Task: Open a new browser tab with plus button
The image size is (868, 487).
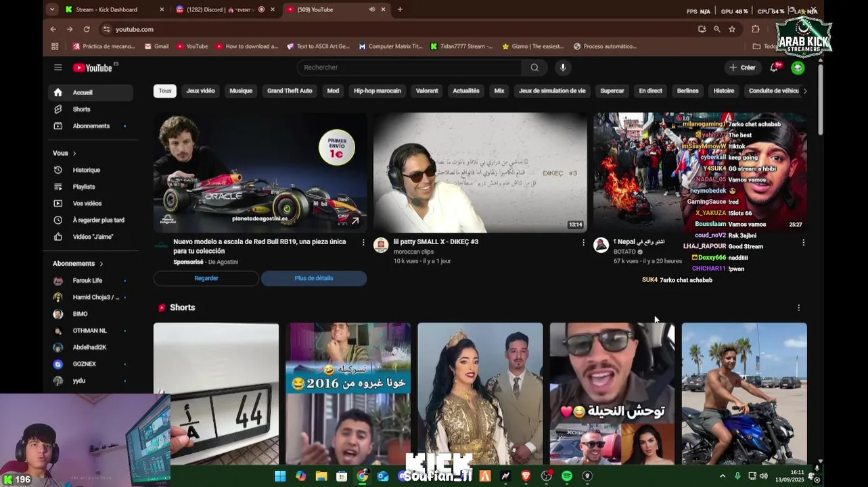Action: pyautogui.click(x=400, y=9)
